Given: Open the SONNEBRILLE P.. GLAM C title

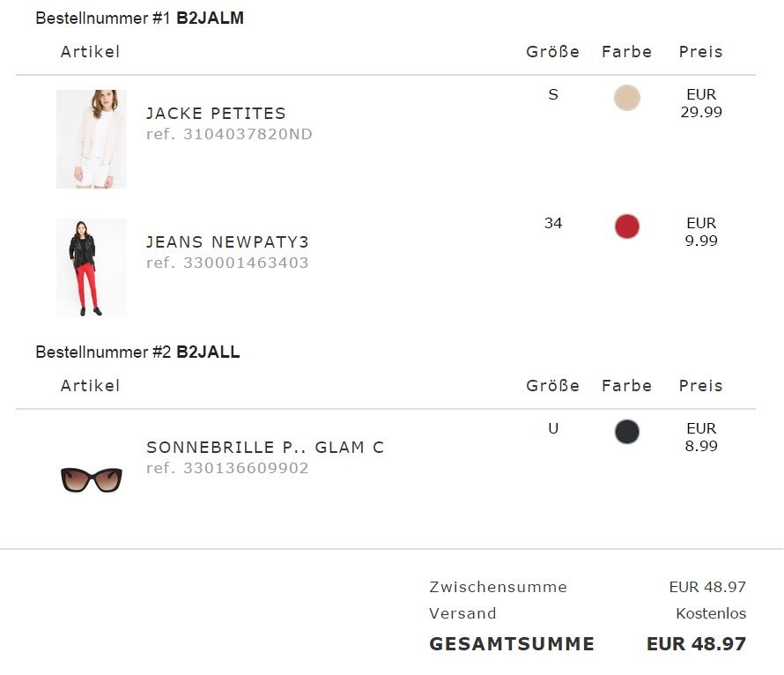Looking at the screenshot, I should (x=265, y=448).
